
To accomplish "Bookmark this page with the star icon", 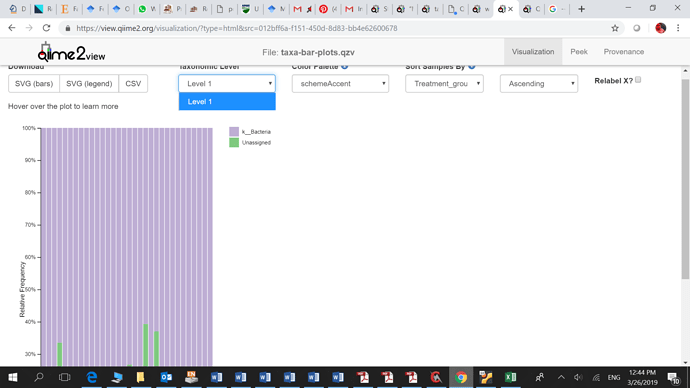I will point(615,28).
